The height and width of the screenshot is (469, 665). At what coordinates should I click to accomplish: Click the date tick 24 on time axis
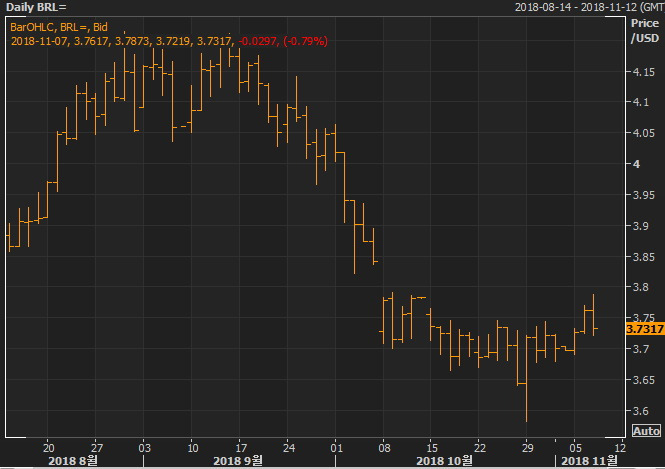(289, 448)
